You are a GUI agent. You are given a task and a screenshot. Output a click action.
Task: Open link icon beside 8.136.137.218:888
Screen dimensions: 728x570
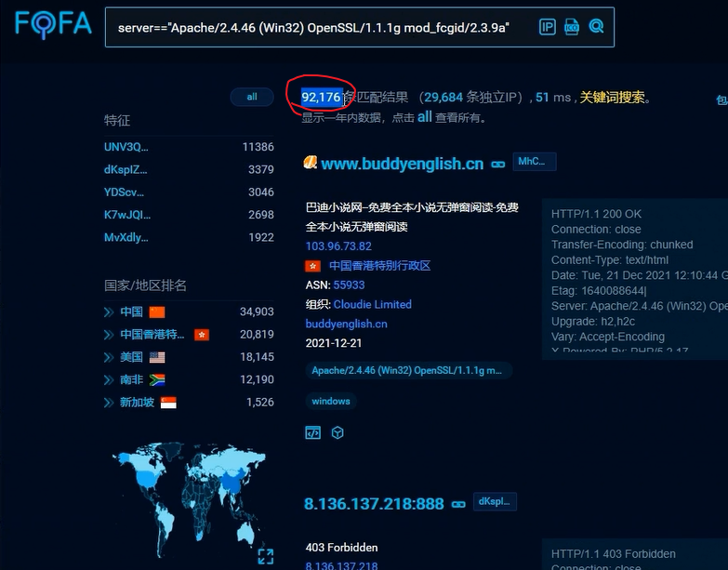tap(458, 505)
